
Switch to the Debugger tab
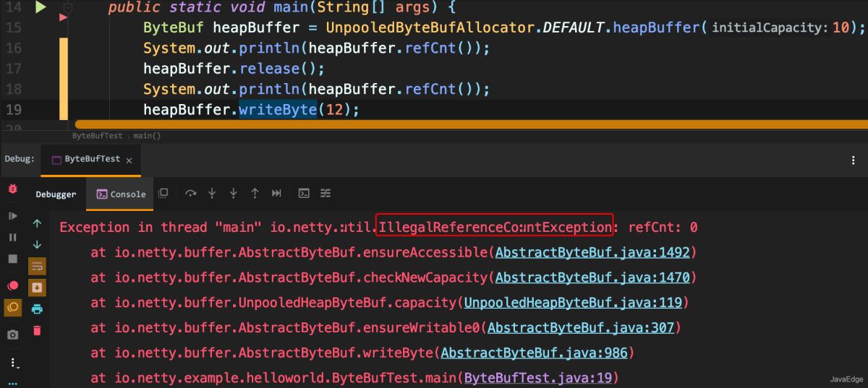click(56, 194)
